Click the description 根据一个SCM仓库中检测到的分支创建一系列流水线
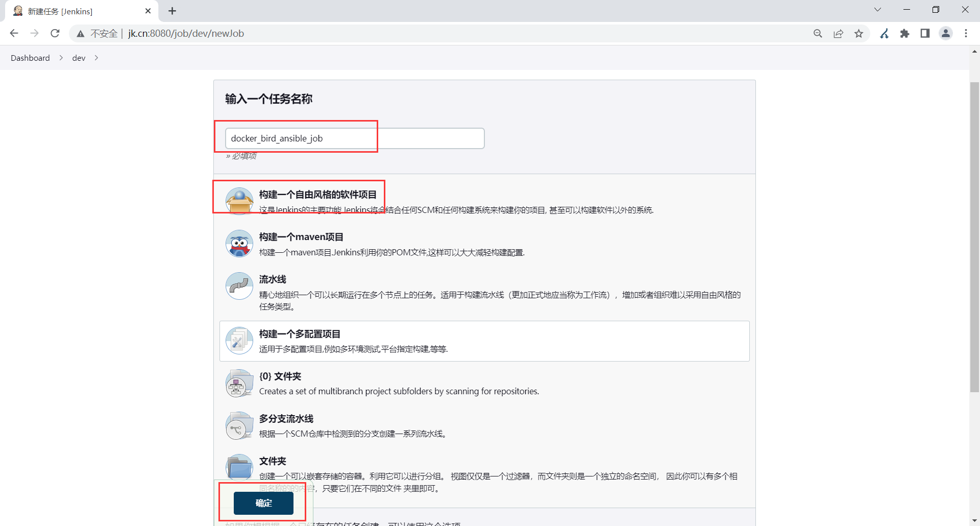The height and width of the screenshot is (526, 980). pyautogui.click(x=353, y=434)
